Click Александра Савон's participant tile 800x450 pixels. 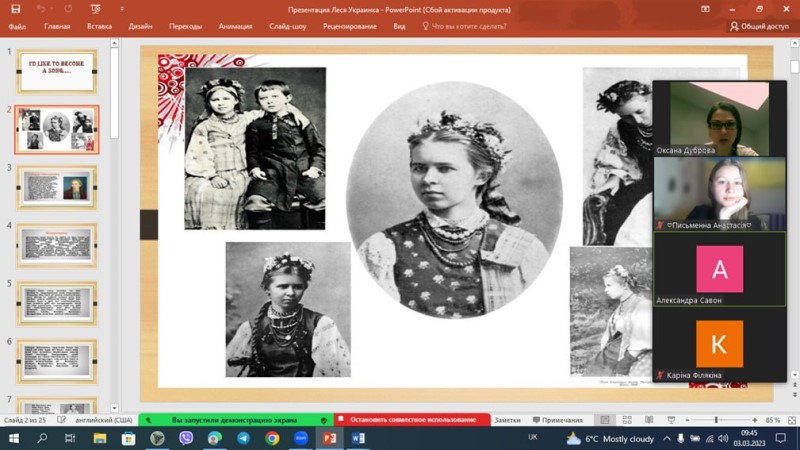point(719,269)
